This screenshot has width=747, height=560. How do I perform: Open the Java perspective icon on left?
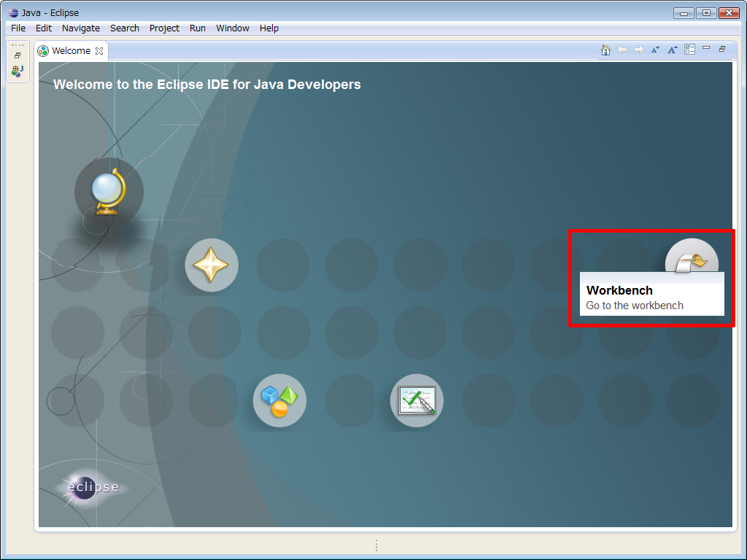tap(18, 71)
